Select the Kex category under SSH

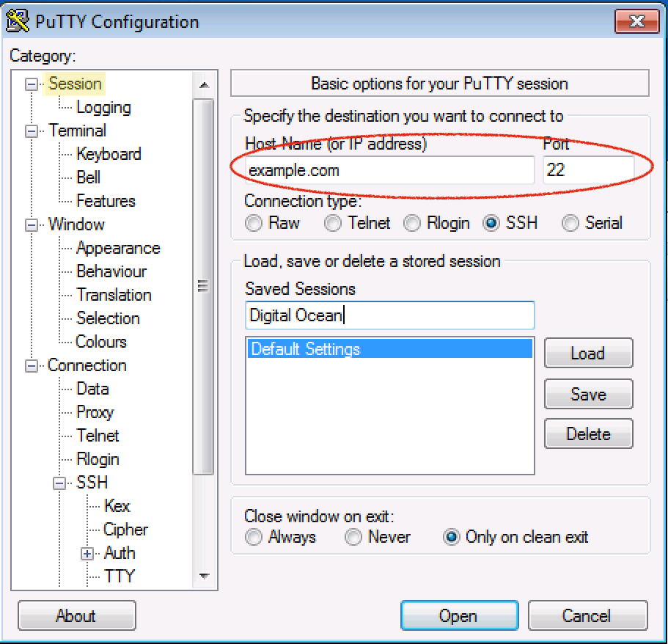coord(117,507)
